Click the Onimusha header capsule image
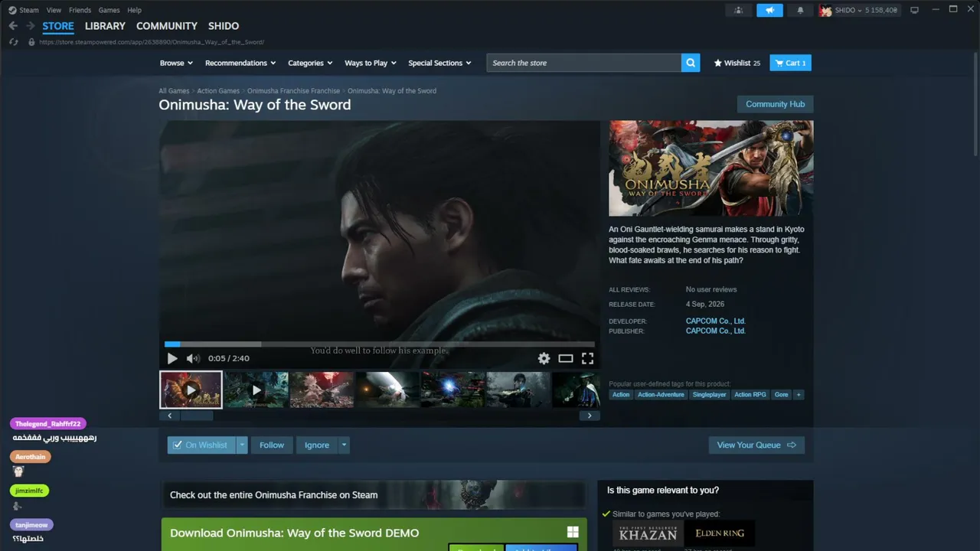Screen dimensions: 980x551 pos(711,168)
